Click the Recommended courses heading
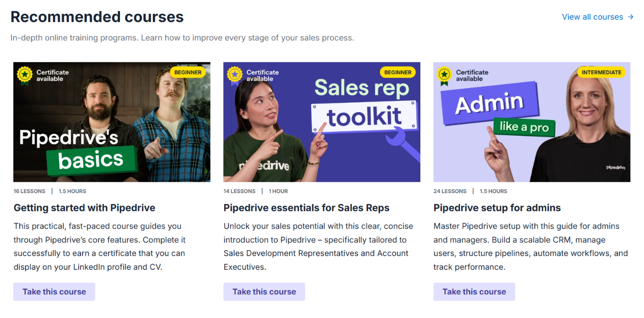 97,17
